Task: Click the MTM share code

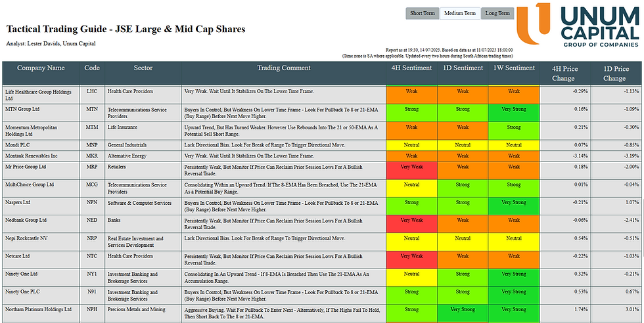Action: (x=92, y=127)
